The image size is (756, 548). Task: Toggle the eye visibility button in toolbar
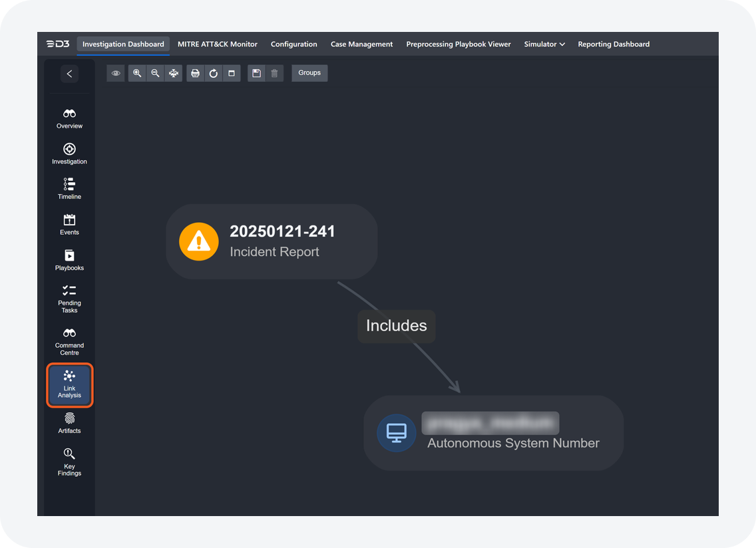[116, 73]
